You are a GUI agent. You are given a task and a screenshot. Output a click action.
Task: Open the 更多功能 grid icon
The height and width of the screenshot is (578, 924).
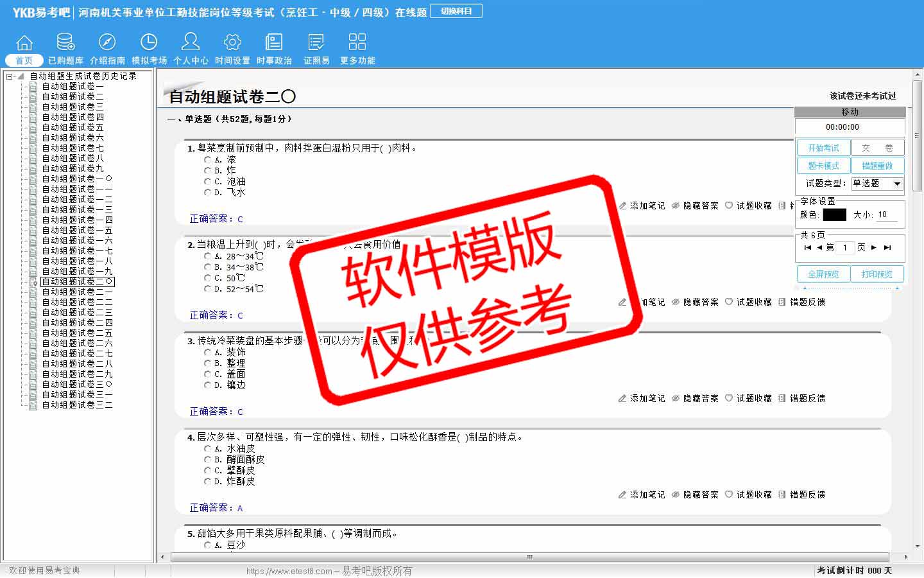pos(357,43)
